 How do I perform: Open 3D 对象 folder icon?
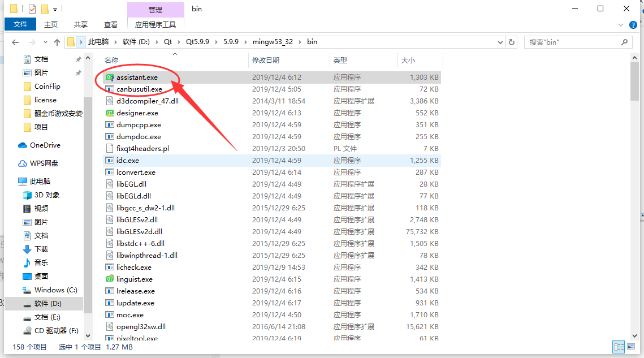coord(27,195)
